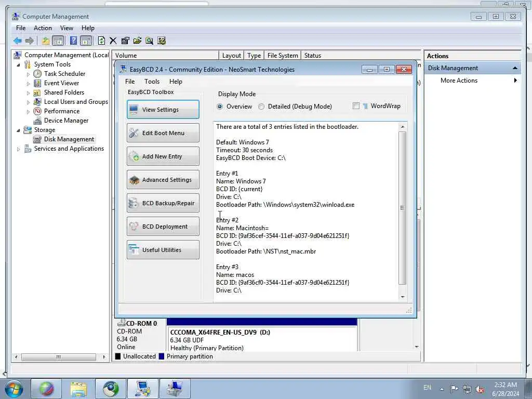
Task: Select Detailed (Debug Mode) radio button
Action: pos(261,107)
